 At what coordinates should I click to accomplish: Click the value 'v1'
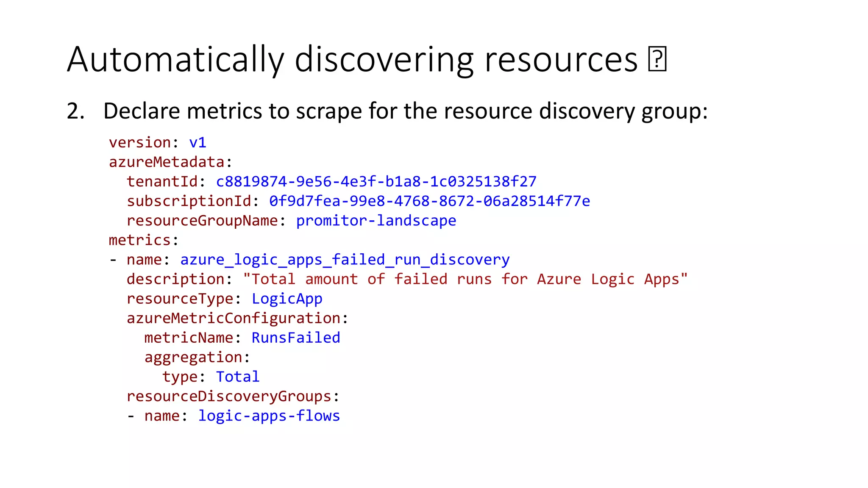198,142
